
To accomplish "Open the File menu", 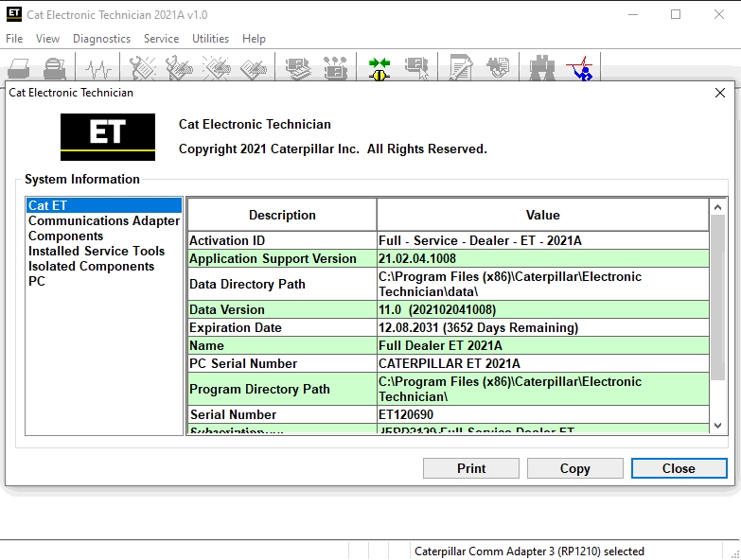I will [14, 39].
